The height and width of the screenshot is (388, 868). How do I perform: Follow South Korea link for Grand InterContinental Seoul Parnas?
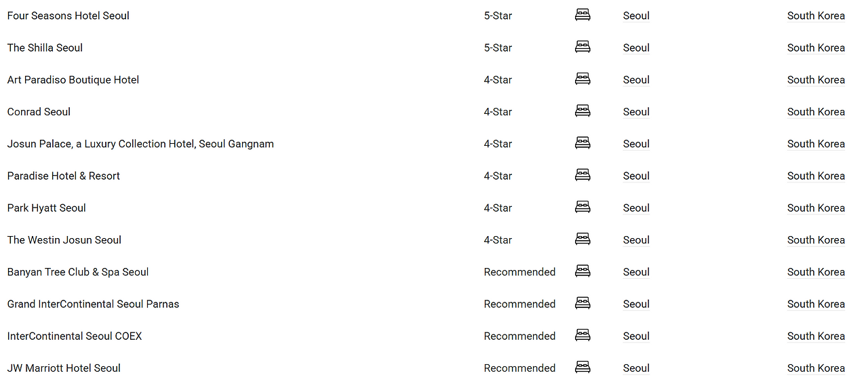(816, 304)
